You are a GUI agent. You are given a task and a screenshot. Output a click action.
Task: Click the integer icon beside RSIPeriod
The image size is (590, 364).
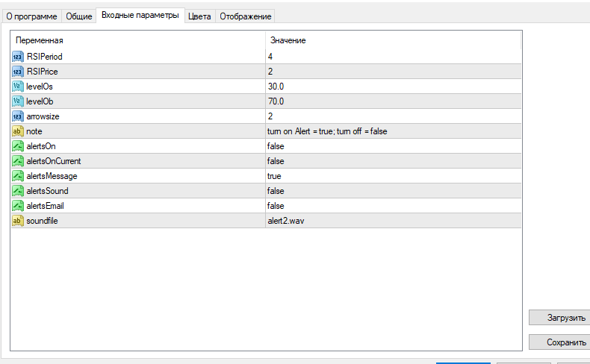pyautogui.click(x=18, y=57)
